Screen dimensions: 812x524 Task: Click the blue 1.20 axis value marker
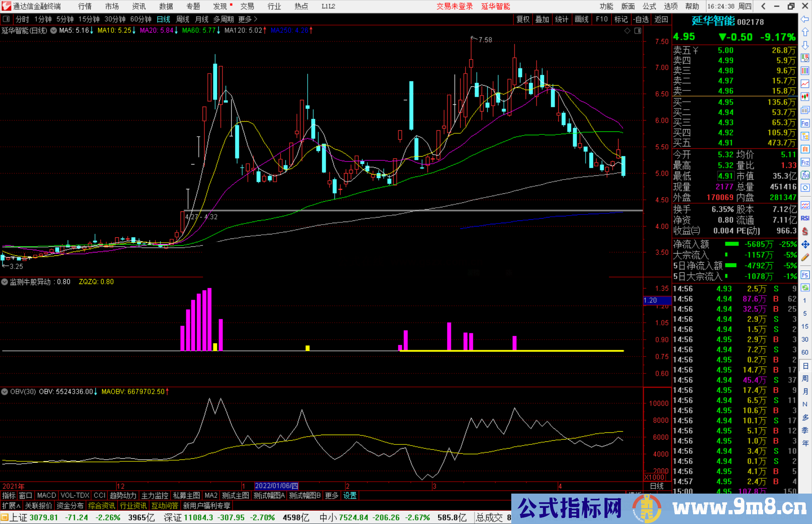[656, 301]
